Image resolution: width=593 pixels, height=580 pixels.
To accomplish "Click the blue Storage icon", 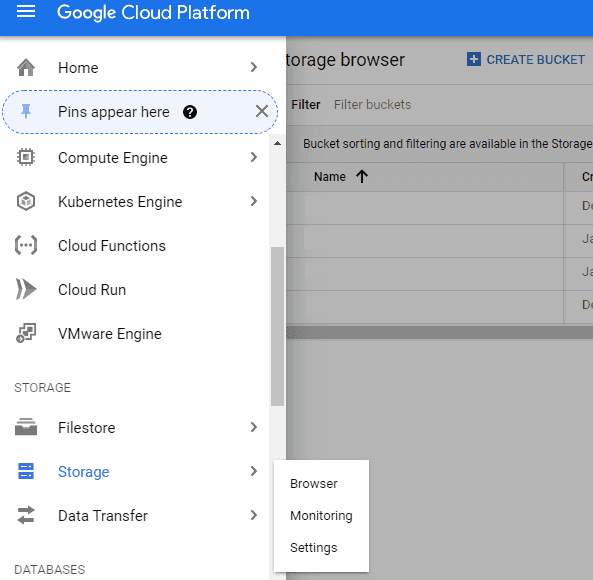I will [26, 471].
